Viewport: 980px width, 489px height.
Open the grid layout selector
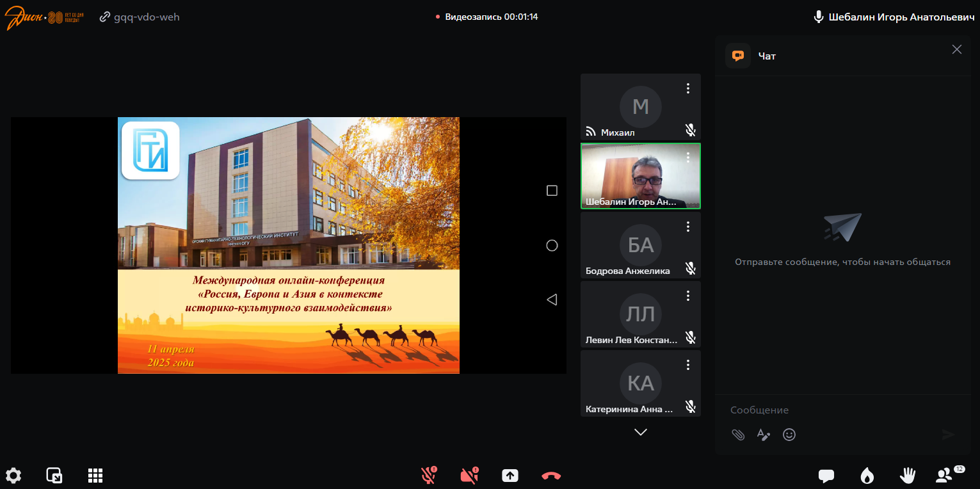click(95, 476)
